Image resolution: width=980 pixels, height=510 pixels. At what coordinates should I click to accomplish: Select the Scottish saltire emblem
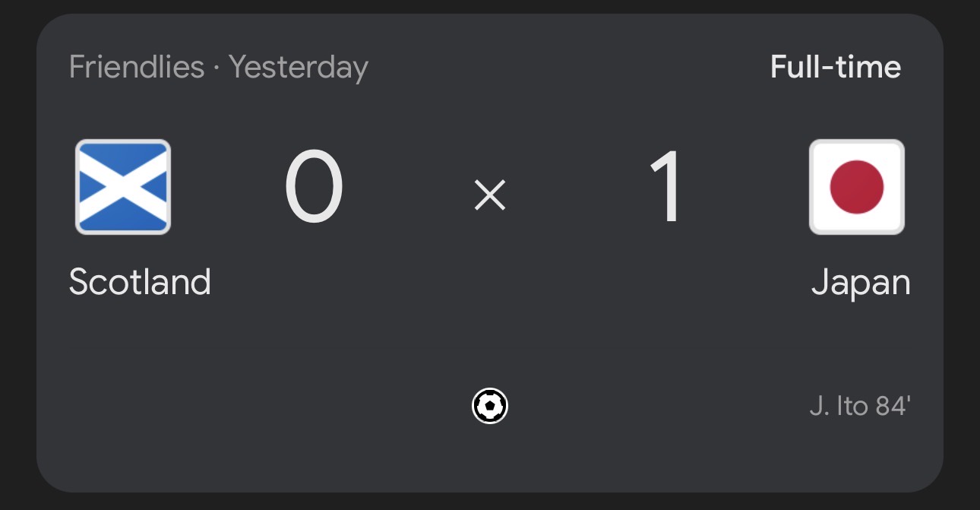point(122,186)
